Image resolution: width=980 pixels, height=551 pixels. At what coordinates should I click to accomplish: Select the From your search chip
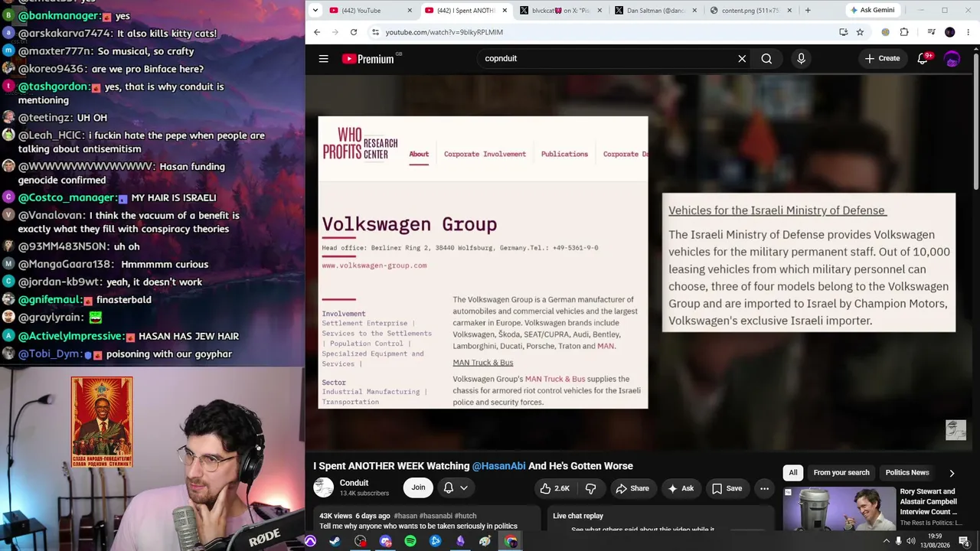pos(841,473)
